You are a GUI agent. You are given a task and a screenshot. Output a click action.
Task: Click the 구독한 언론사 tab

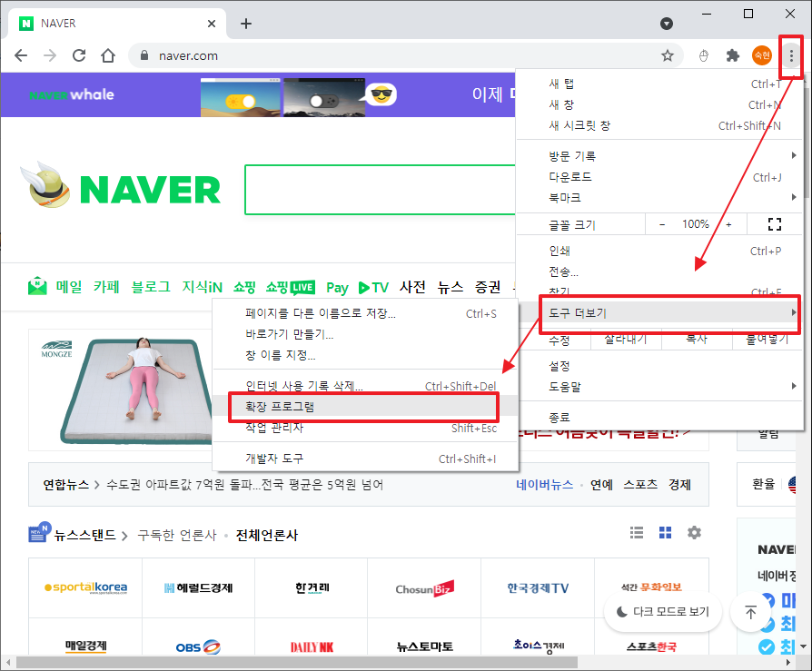[x=176, y=535]
